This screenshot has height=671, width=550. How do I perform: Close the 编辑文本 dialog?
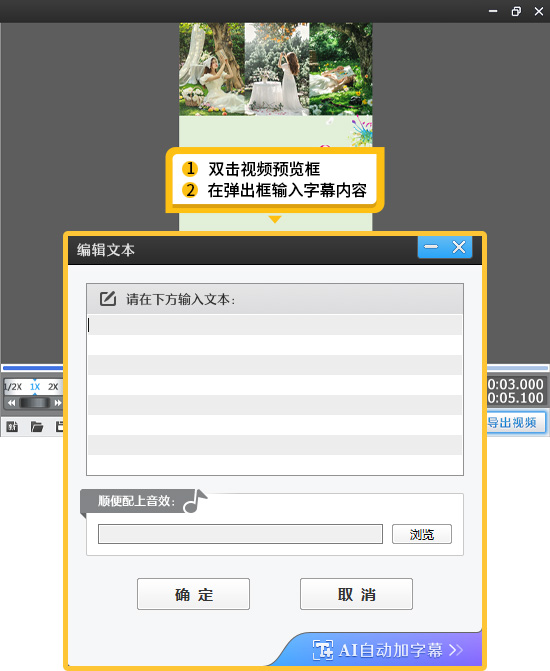(x=459, y=247)
